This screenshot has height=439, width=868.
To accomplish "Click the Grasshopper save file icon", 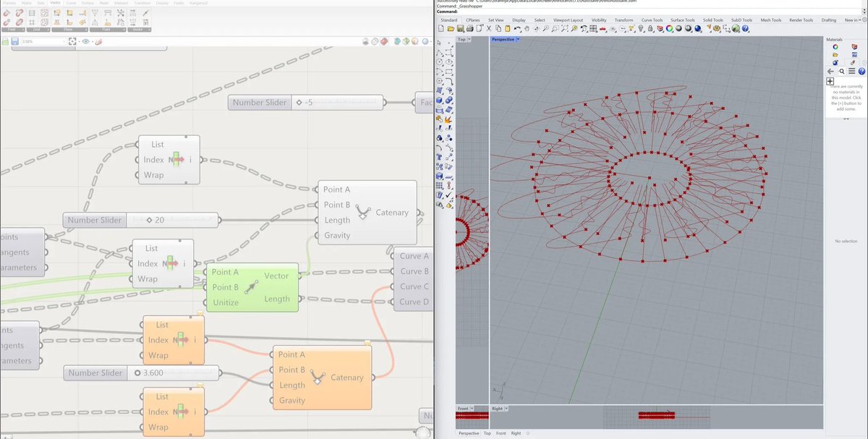I will point(14,41).
